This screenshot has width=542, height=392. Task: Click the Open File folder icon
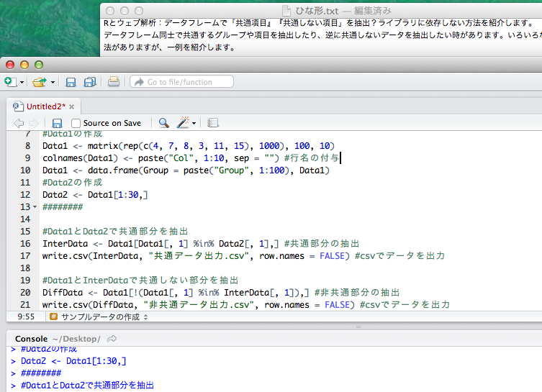(40, 82)
